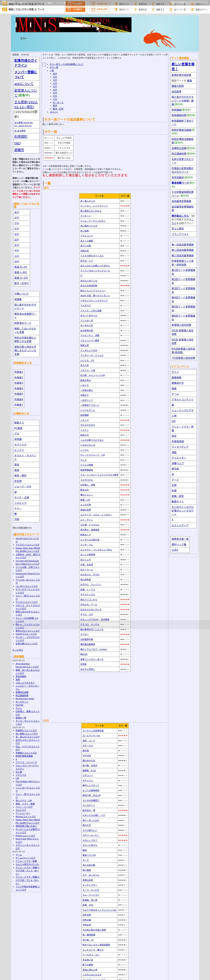Open 新規記事作成投票 link
Screen dimensions: 210x980
tap(181, 75)
